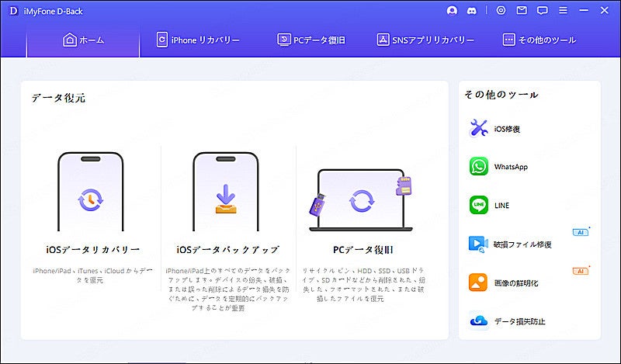Open the Discord community icon
Image resolution: width=621 pixels, height=364 pixels.
(x=471, y=11)
